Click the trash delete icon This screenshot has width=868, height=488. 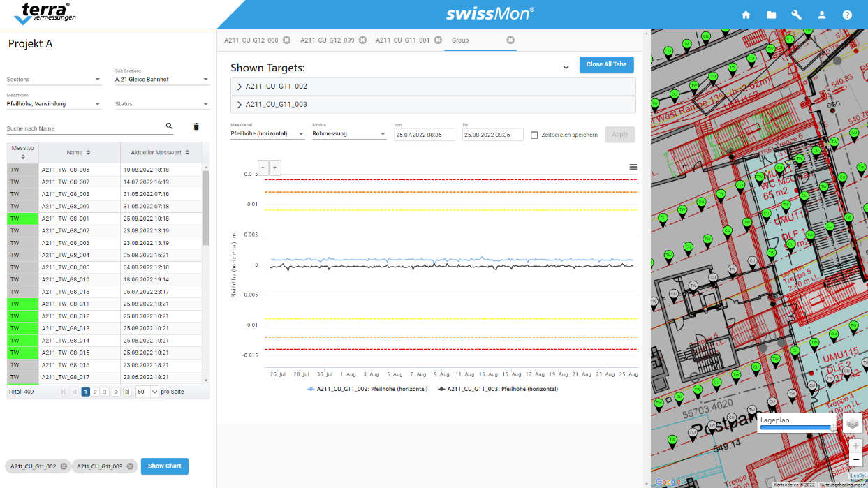196,126
